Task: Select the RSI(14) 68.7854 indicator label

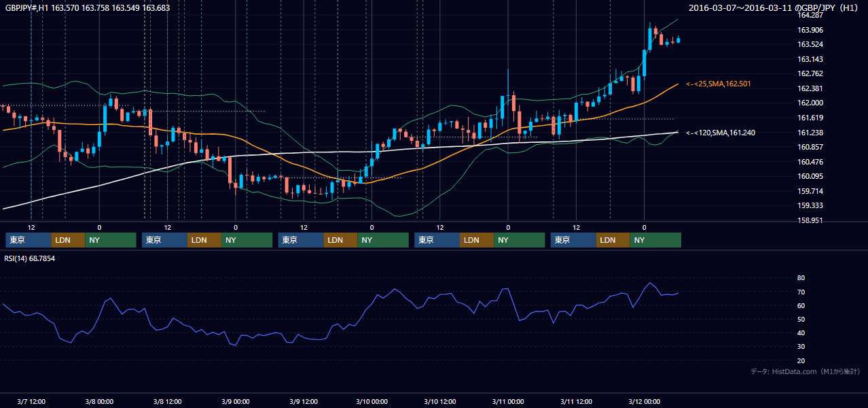Action: tap(30, 258)
